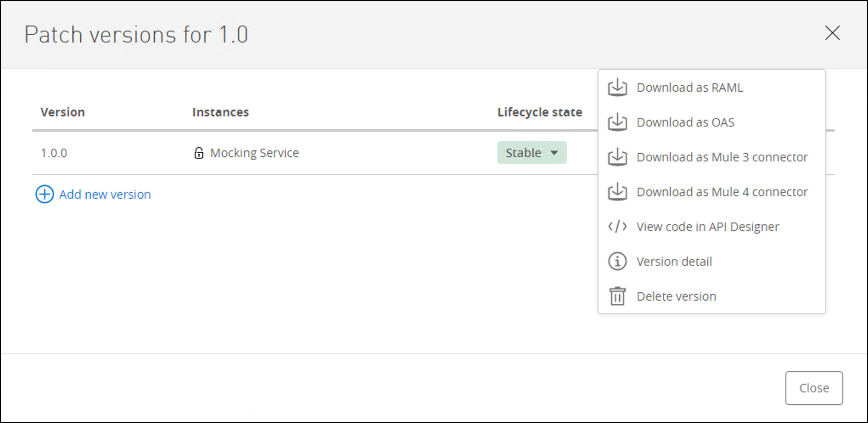Viewport: 868px width, 423px height.
Task: Click the Add new version link
Action: [105, 195]
